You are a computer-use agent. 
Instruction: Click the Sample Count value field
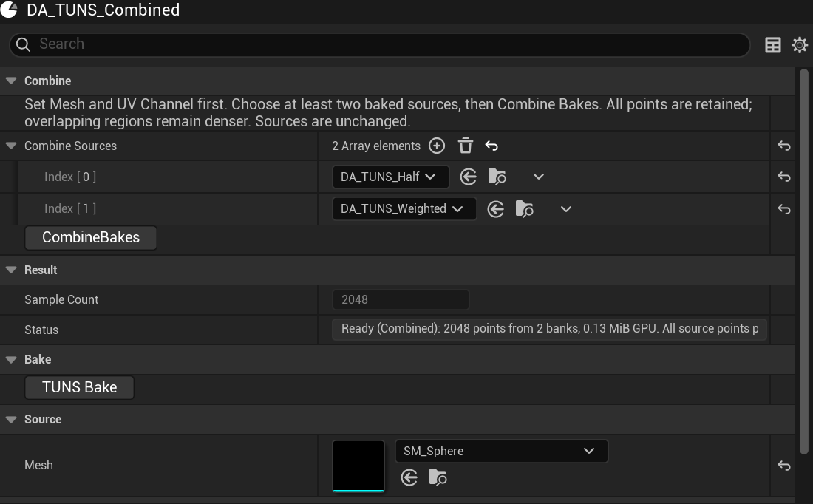[x=401, y=300]
